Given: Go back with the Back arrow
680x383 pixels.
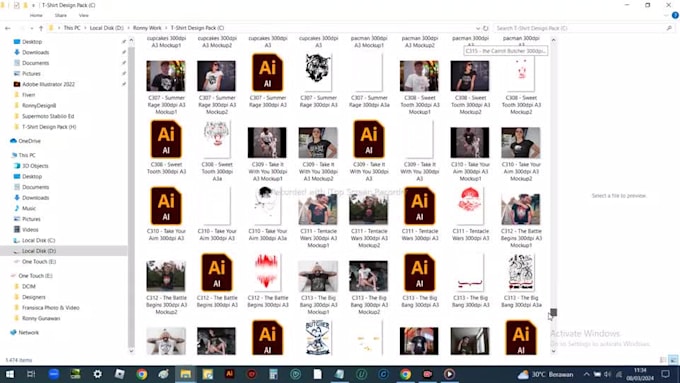Looking at the screenshot, I should [x=8, y=28].
